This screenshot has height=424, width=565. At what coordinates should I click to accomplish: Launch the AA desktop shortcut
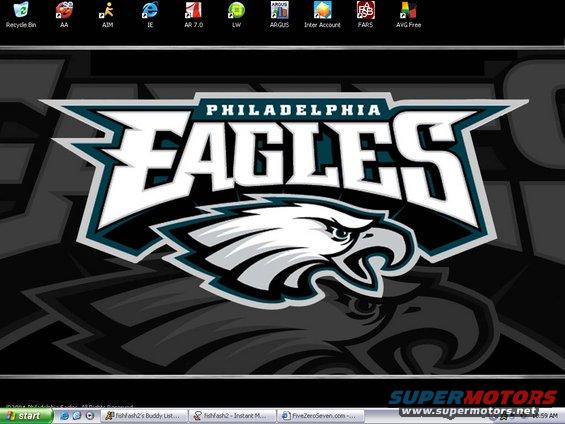64,14
